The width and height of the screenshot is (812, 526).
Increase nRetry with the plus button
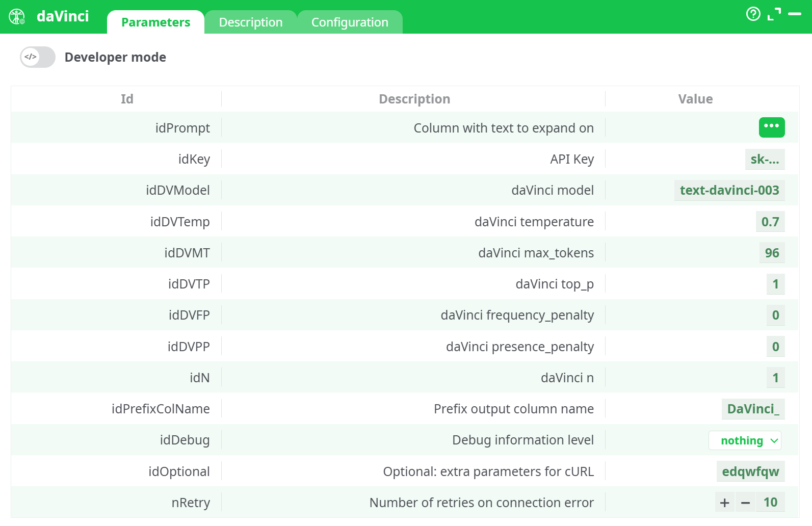(724, 503)
